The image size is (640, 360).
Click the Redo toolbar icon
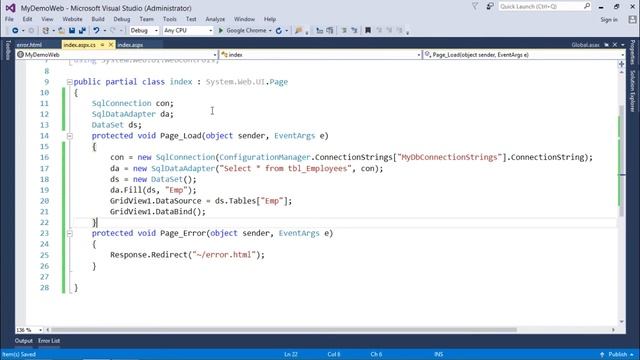coord(113,31)
